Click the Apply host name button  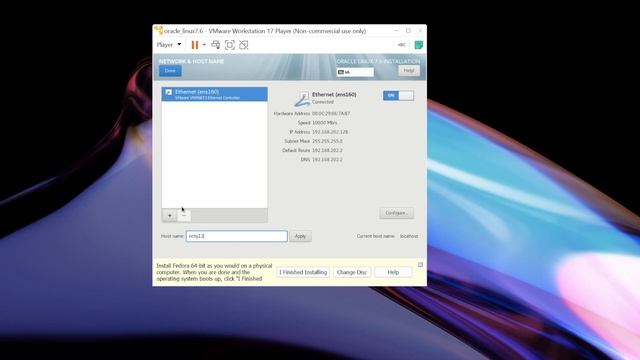300,236
